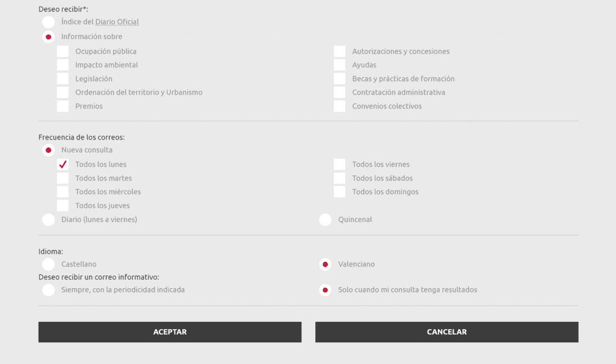Image resolution: width=616 pixels, height=364 pixels.
Task: Enable delivery on Todos los viernes
Action: tap(339, 164)
